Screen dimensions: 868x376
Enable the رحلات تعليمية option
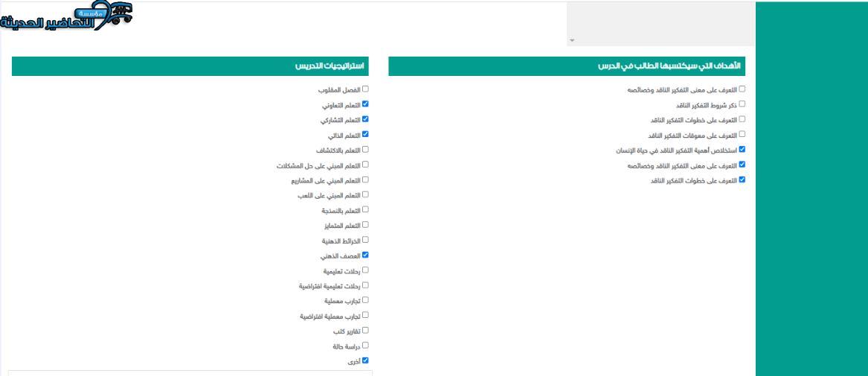pos(365,270)
